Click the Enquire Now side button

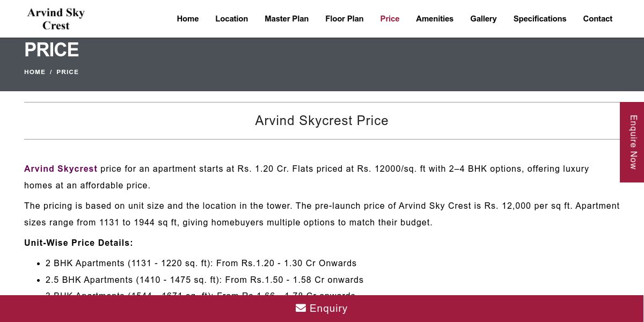(632, 142)
